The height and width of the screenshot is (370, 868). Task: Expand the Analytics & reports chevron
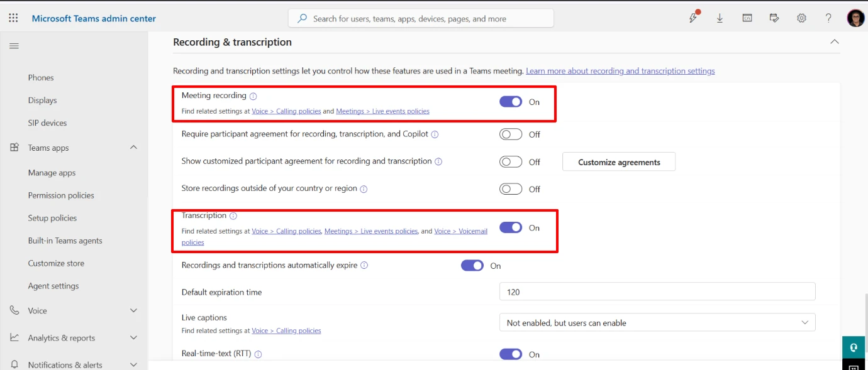click(x=133, y=337)
